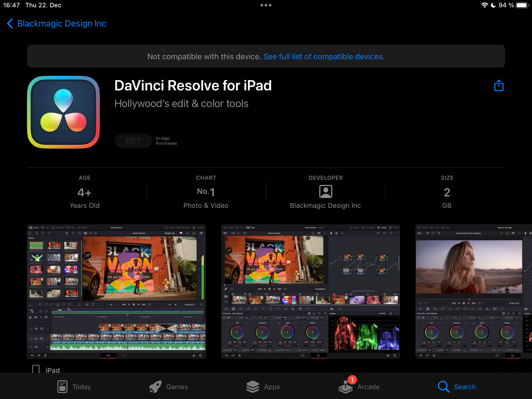Tap the three dots multitasking menu
Viewport: 532px width, 399px height.
click(266, 5)
